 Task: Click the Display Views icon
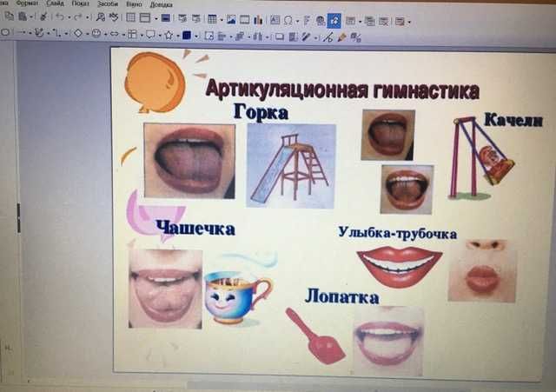pos(145,17)
